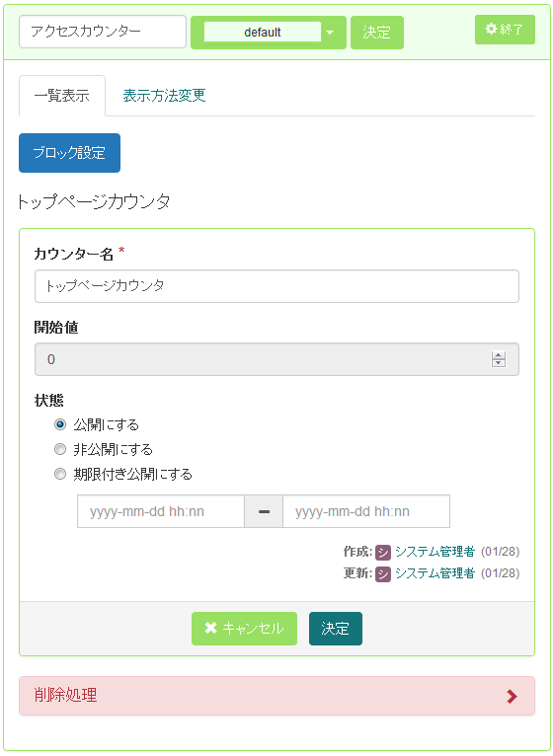This screenshot has height=756, width=553.
Task: Click the gear icon on 終了 button
Action: click(x=491, y=29)
